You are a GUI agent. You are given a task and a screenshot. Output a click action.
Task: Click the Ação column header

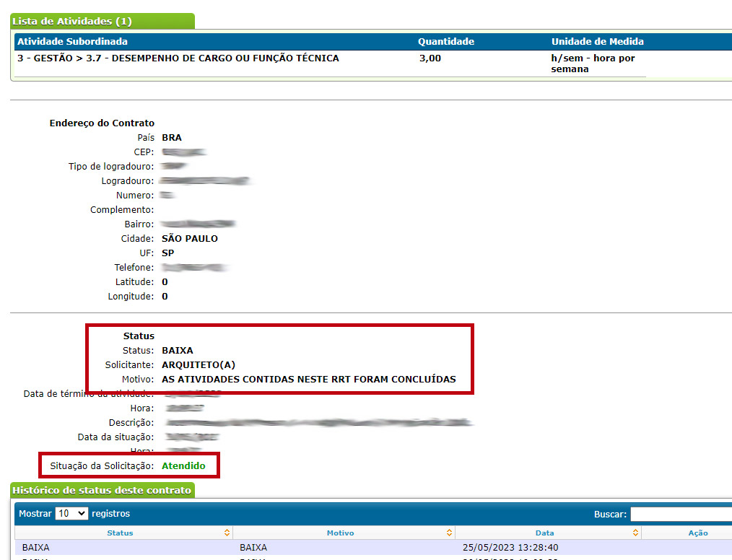[x=687, y=533]
